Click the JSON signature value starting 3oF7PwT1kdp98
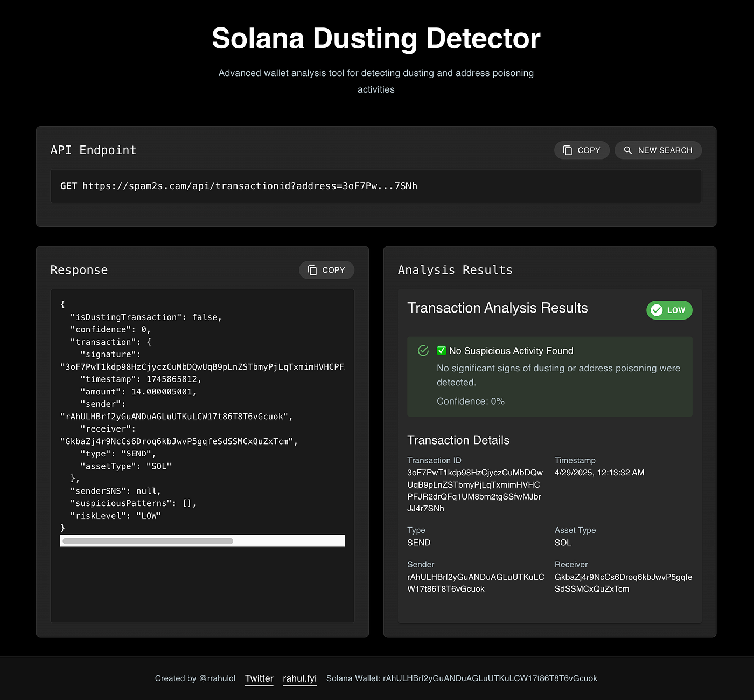Screen dimensions: 754x700 click(202, 367)
